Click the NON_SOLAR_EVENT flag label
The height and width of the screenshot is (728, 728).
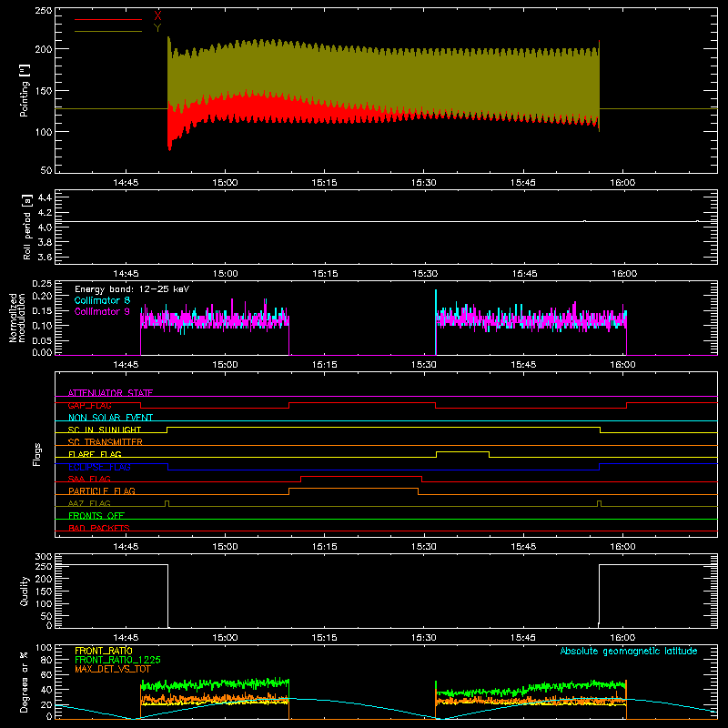pyautogui.click(x=110, y=418)
